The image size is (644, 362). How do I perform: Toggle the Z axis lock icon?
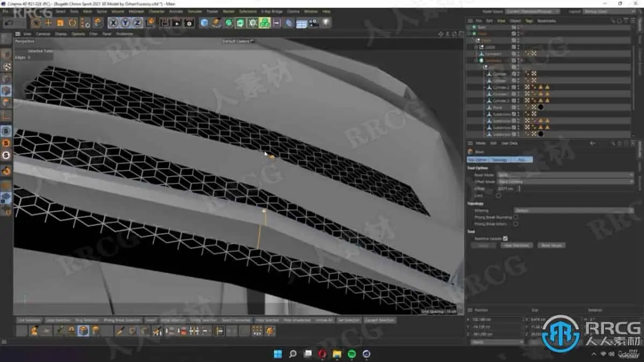pyautogui.click(x=137, y=23)
